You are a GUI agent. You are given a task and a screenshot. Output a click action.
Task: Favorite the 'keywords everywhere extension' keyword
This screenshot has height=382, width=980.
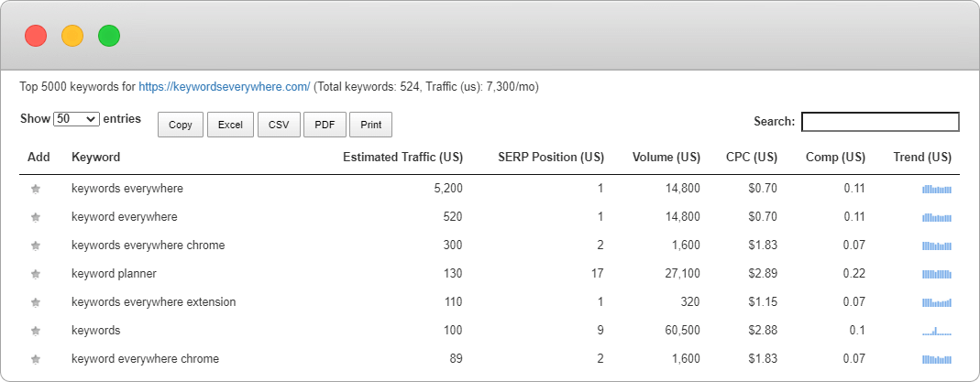36,302
